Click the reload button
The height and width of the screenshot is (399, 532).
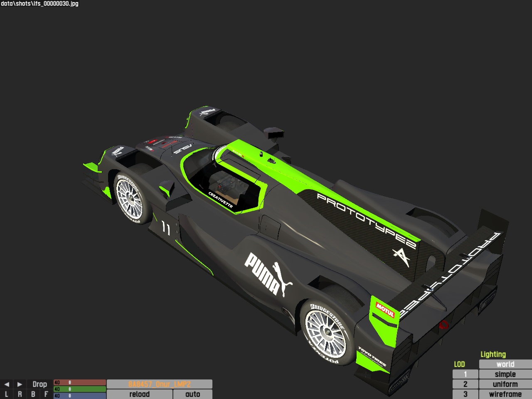[140, 394]
